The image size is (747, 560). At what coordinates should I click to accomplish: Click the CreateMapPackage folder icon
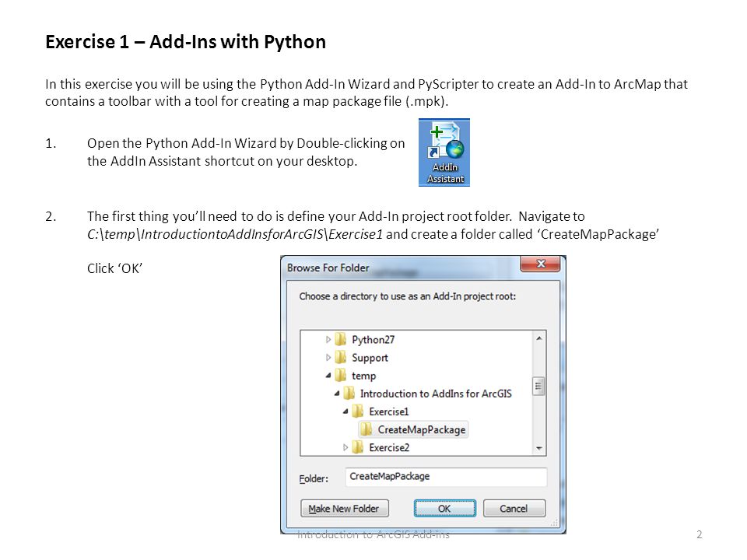click(366, 429)
